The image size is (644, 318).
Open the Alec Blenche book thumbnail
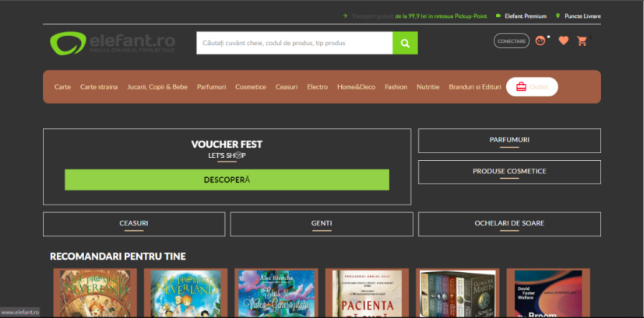pyautogui.click(x=276, y=292)
